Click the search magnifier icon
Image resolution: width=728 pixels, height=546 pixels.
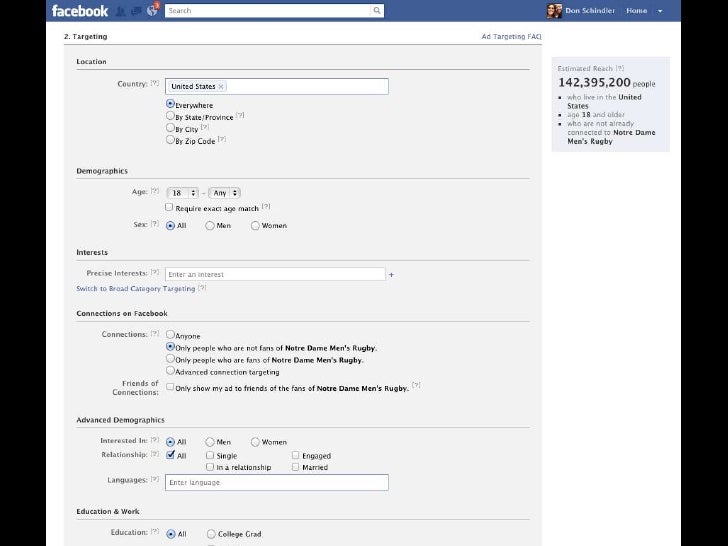coord(377,11)
